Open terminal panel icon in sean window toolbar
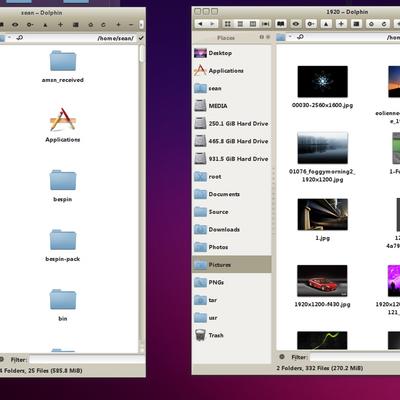Screen dimensions: 400x400 (76, 25)
